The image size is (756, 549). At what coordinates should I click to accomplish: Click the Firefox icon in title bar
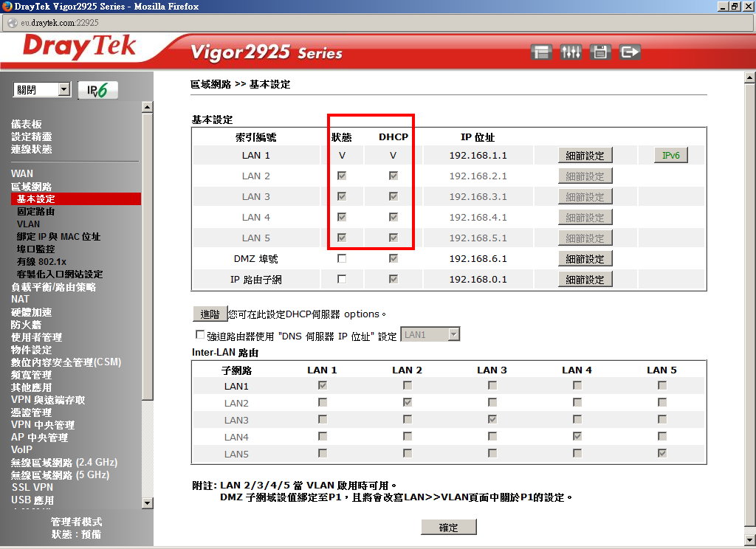click(7, 7)
